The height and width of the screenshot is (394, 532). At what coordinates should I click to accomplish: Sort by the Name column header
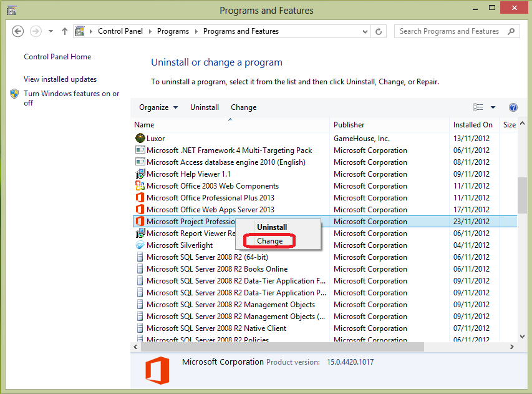point(230,125)
